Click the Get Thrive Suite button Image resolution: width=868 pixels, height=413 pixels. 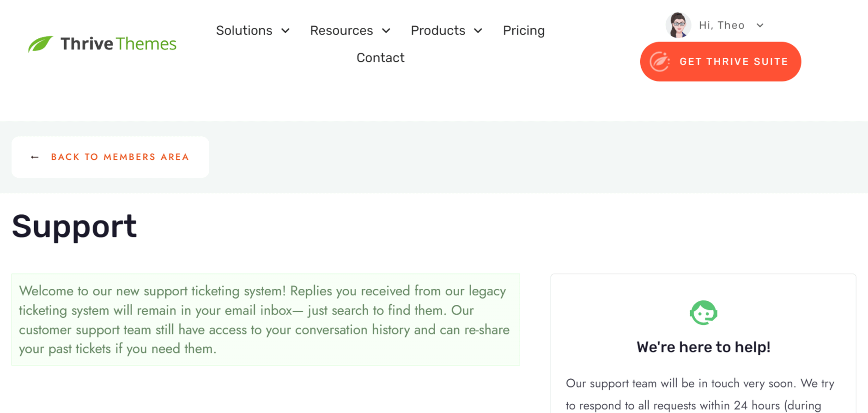click(720, 61)
